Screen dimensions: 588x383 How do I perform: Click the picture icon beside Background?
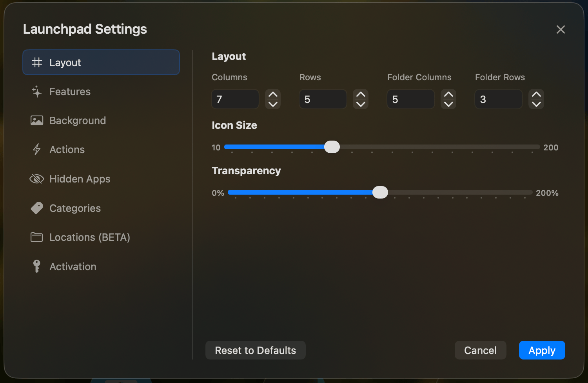tap(36, 120)
